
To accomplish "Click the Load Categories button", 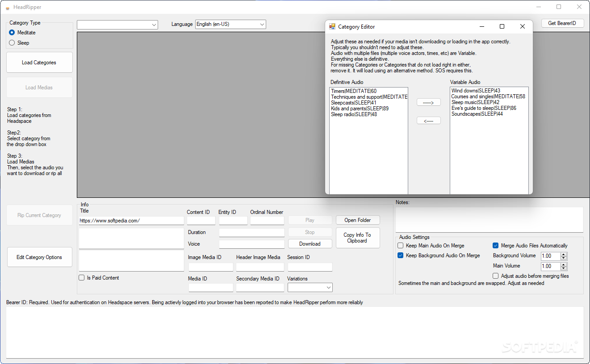I will pyautogui.click(x=39, y=63).
